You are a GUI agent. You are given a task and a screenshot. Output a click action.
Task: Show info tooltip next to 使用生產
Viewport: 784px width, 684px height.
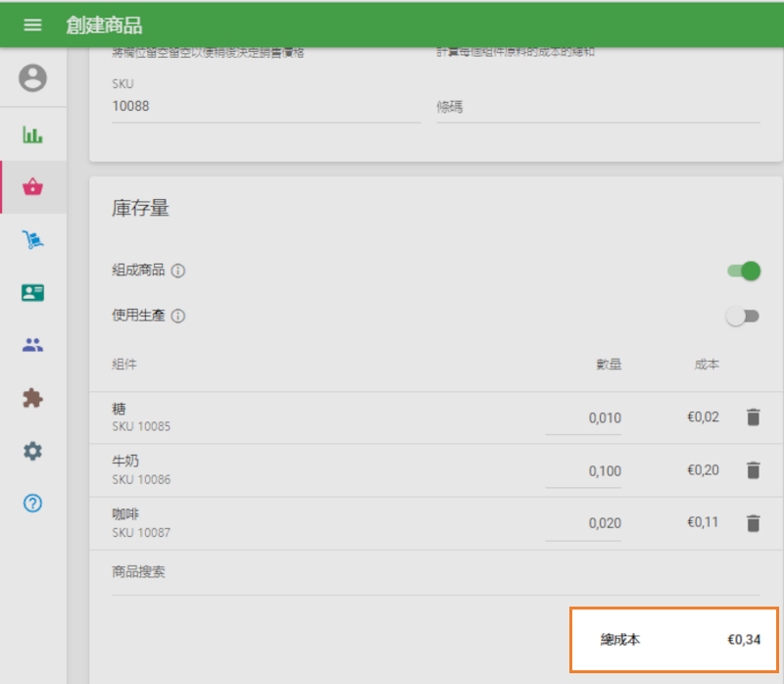(x=179, y=317)
